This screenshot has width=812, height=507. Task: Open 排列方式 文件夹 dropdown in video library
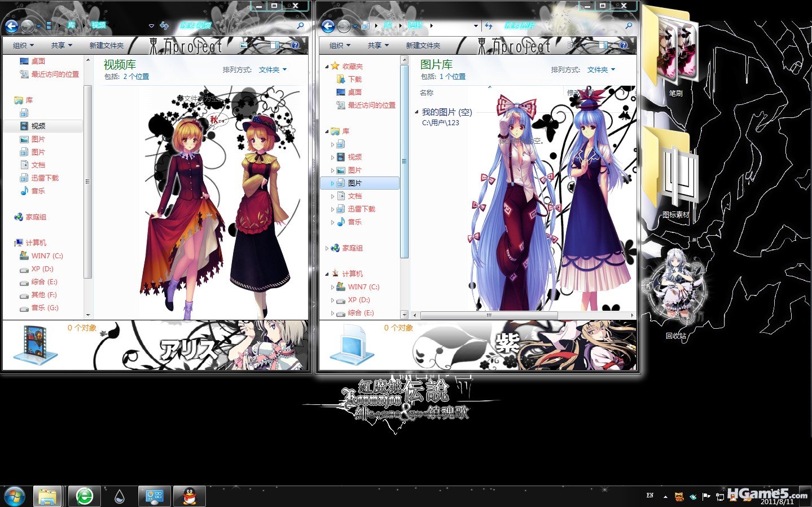[273, 69]
